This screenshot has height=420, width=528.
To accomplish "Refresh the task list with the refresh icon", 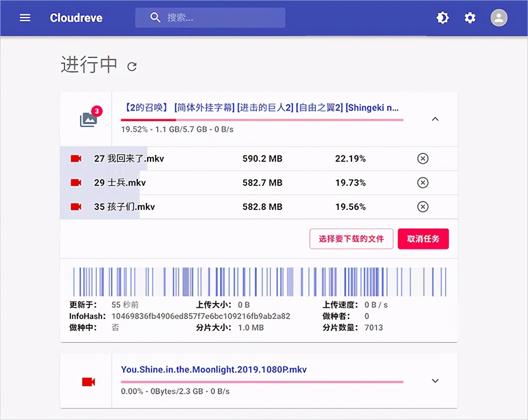I will click(x=132, y=66).
